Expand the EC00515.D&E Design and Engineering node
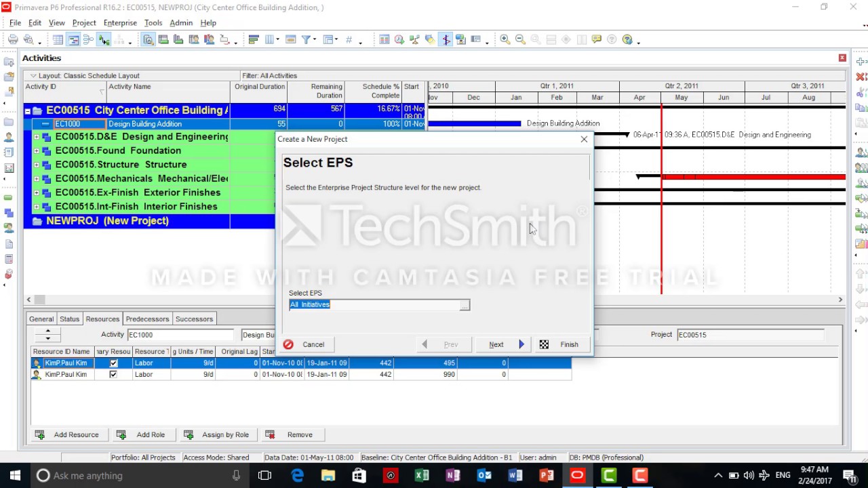Viewport: 868px width, 488px height. (x=37, y=137)
